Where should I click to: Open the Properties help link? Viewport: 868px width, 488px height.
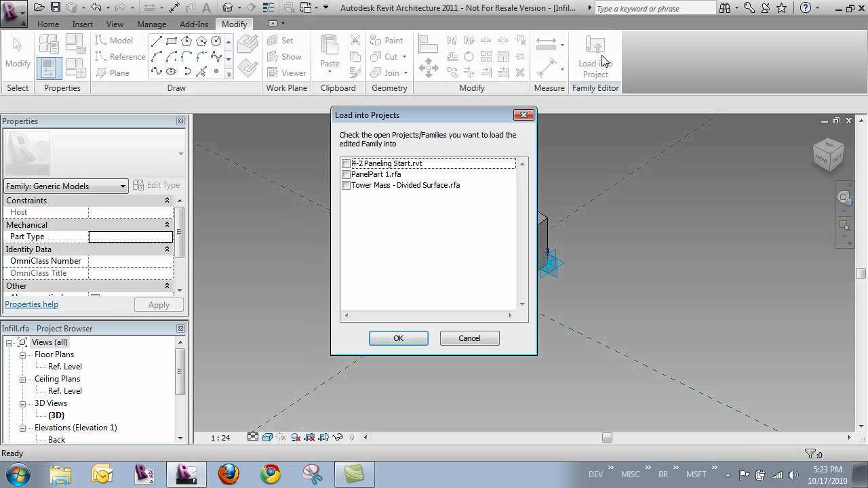click(31, 304)
